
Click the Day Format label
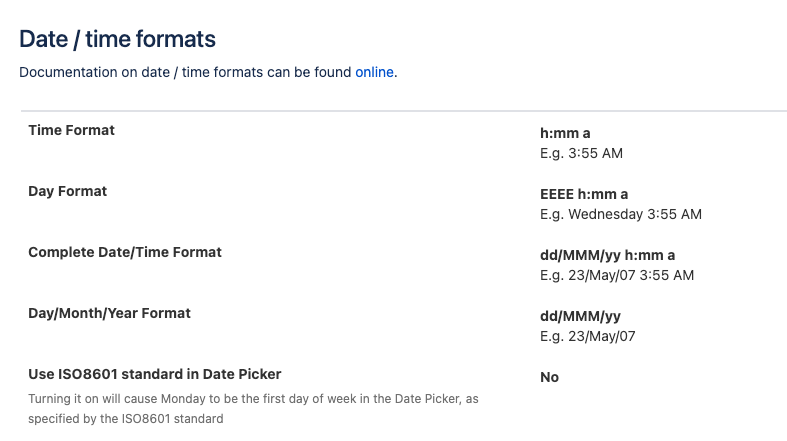67,191
